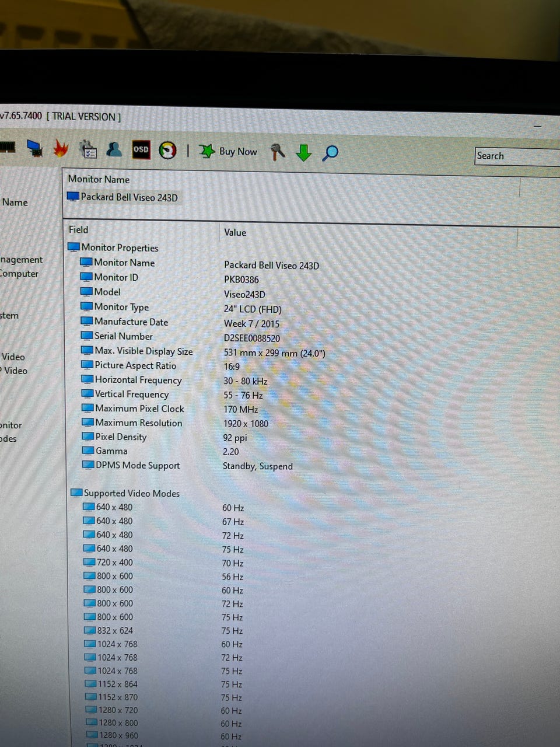560x747 pixels.
Task: Select the 2.20 gamma value
Action: point(230,452)
